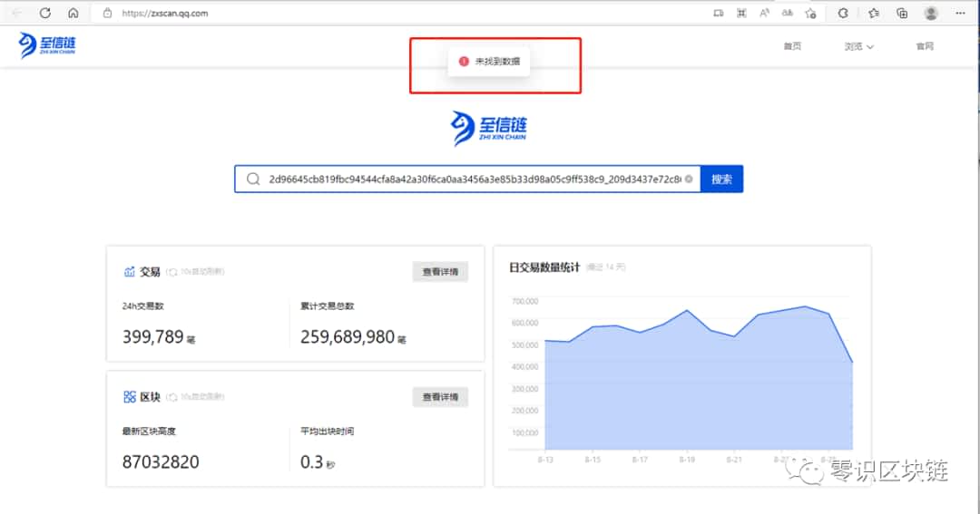Click the average block time 0.3 value
980x514 pixels.
coord(312,462)
